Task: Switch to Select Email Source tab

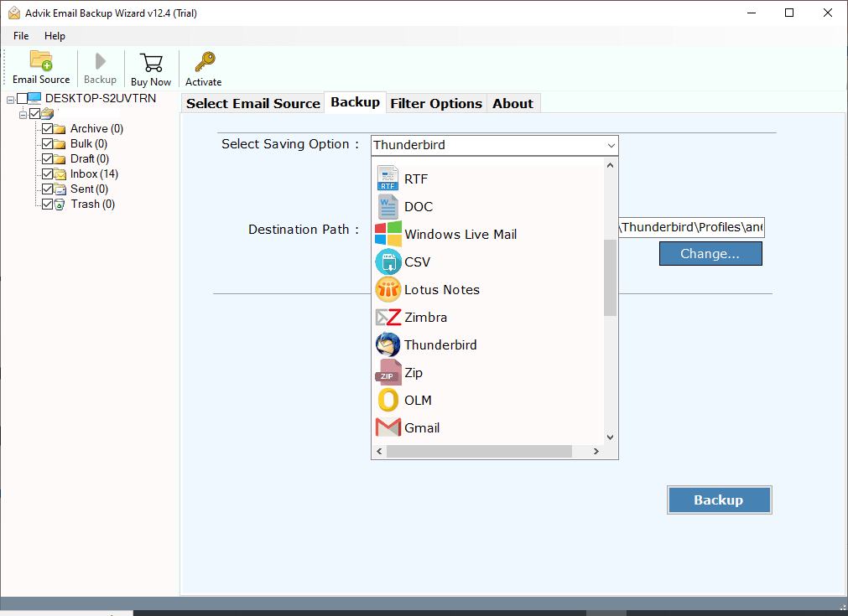Action: tap(253, 103)
